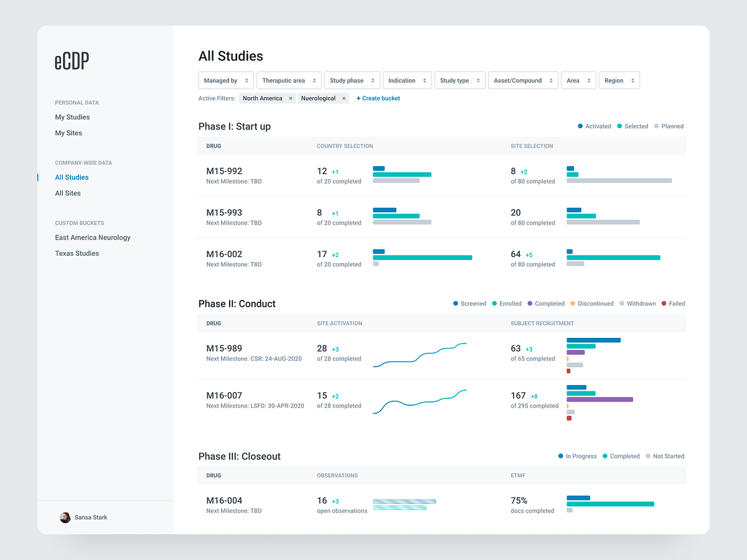Viewport: 747px width, 560px height.
Task: Open the Study phase dropdown
Action: pyautogui.click(x=352, y=80)
